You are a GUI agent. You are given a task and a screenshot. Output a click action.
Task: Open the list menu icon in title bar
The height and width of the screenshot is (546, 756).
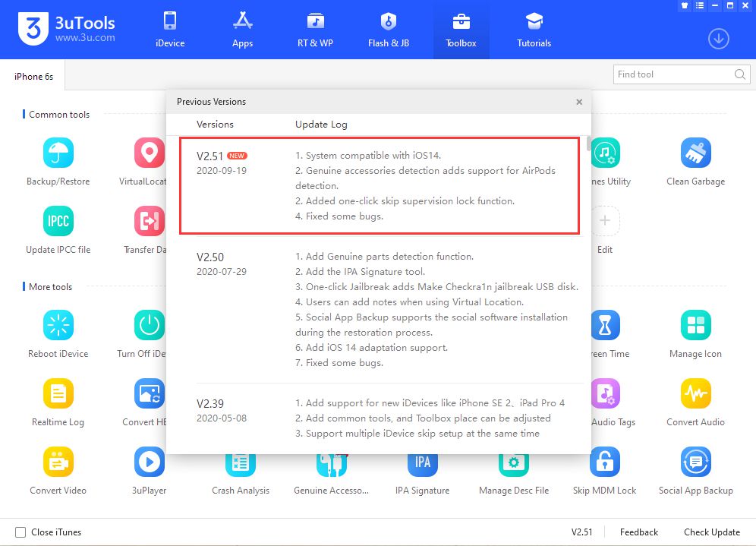tap(700, 6)
